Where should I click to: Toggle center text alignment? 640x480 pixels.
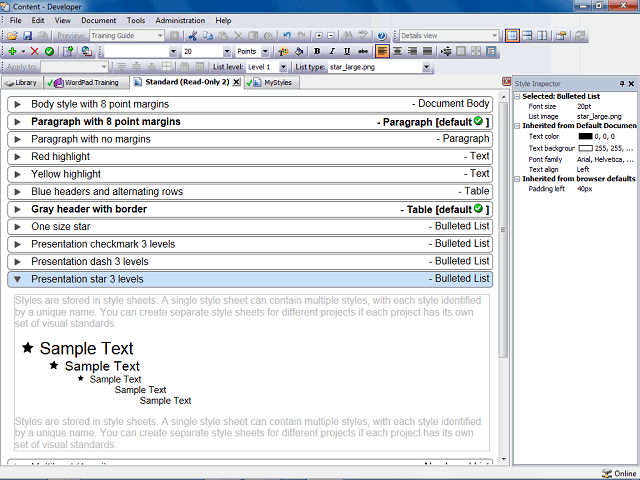pyautogui.click(x=397, y=51)
